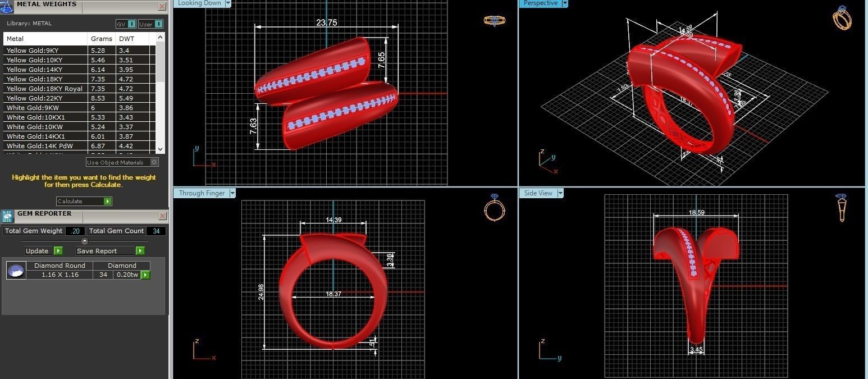Click green arrow next to Calculate

tap(108, 201)
